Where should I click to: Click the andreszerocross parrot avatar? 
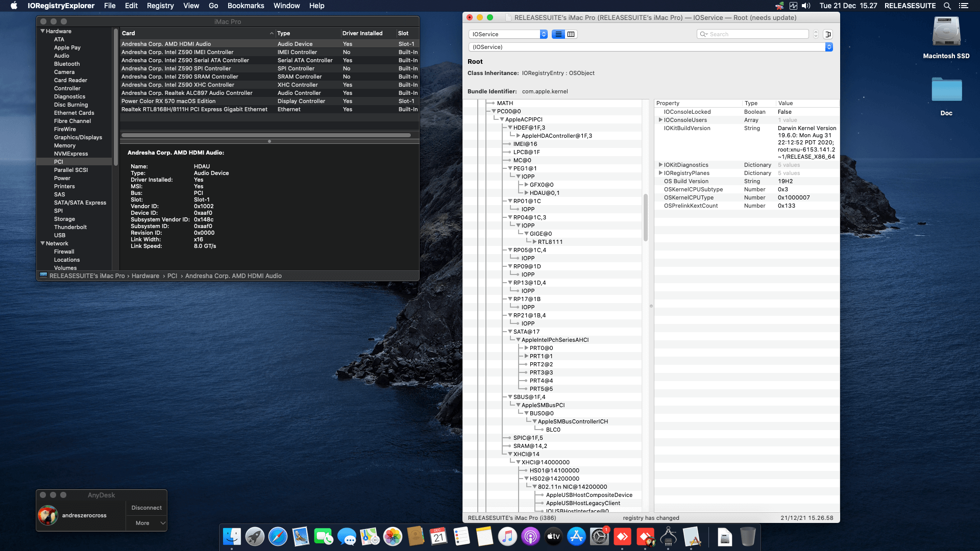click(48, 515)
